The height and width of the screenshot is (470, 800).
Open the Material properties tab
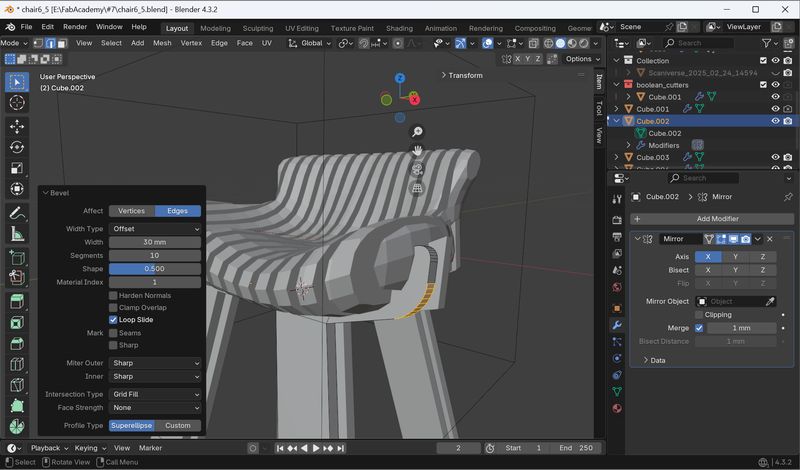tap(617, 408)
